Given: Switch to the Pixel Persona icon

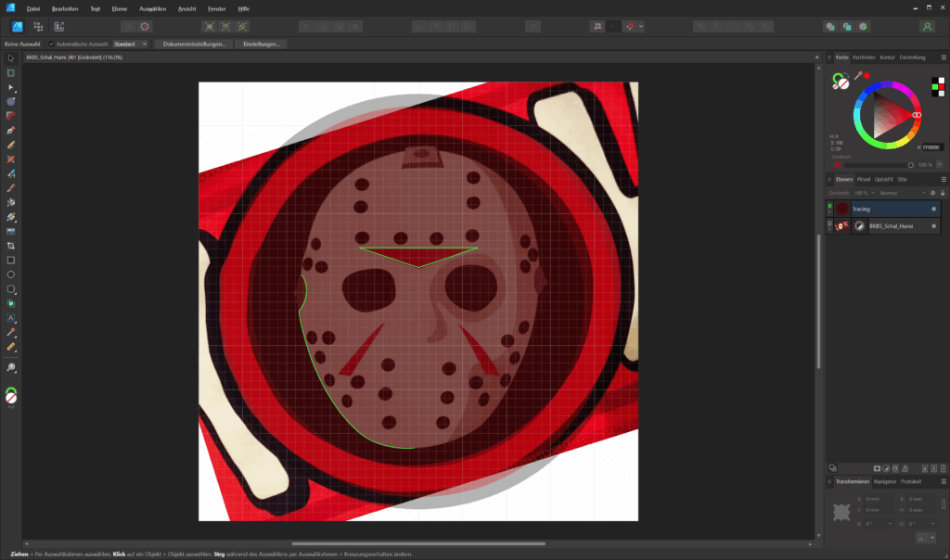Looking at the screenshot, I should tap(37, 27).
